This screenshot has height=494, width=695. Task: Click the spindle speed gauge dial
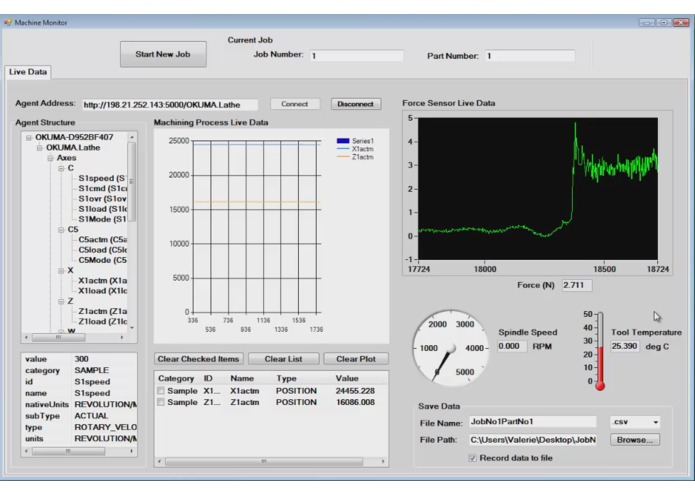(x=450, y=348)
